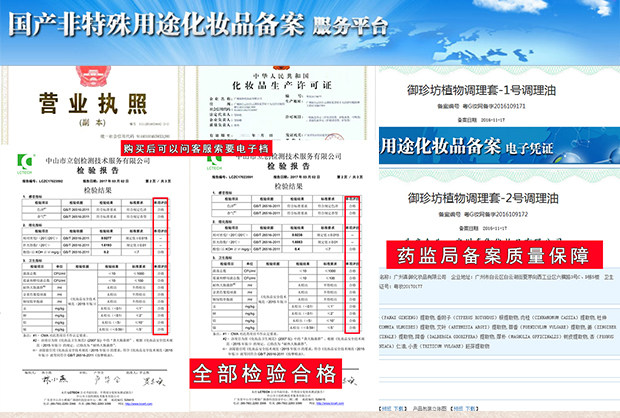The height and width of the screenshot is (418, 620).
Task: Click the 卫生指标 table in the left report
Action: point(95,298)
